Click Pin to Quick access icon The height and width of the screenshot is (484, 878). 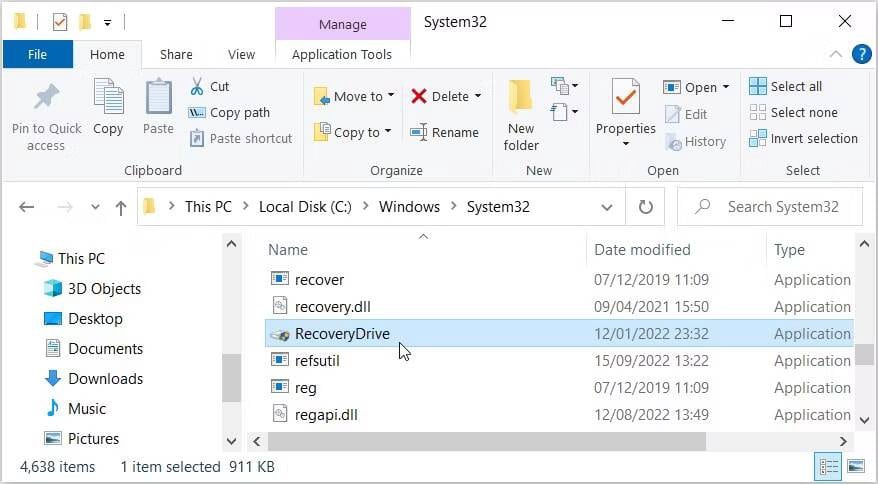tap(46, 97)
